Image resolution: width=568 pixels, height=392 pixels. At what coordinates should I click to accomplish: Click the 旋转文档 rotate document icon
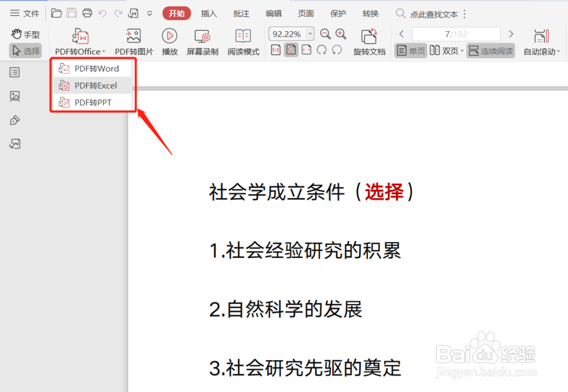coord(369,39)
